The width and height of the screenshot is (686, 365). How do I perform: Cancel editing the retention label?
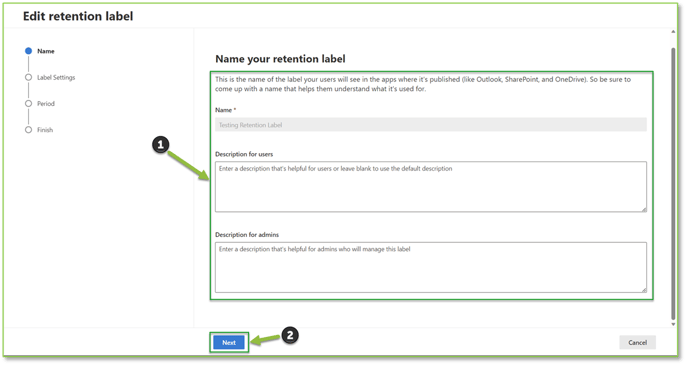(x=637, y=342)
